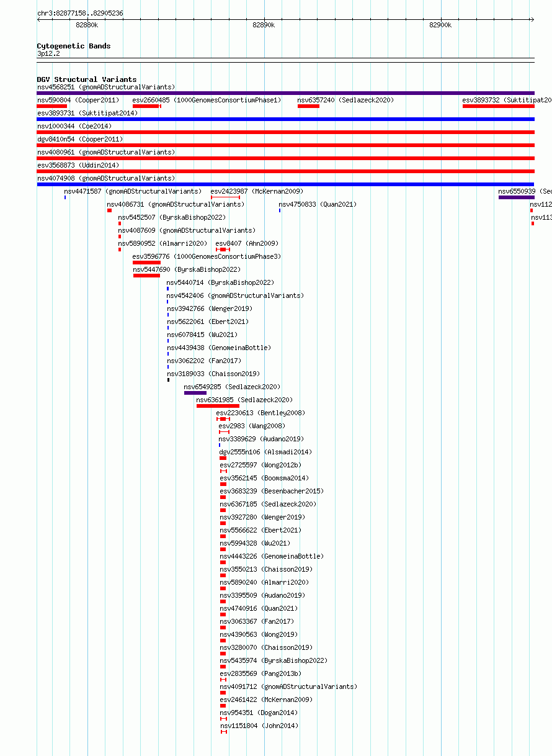
Task: Click the nsv5622061 (Ebert2021) label
Action: [x=207, y=322]
